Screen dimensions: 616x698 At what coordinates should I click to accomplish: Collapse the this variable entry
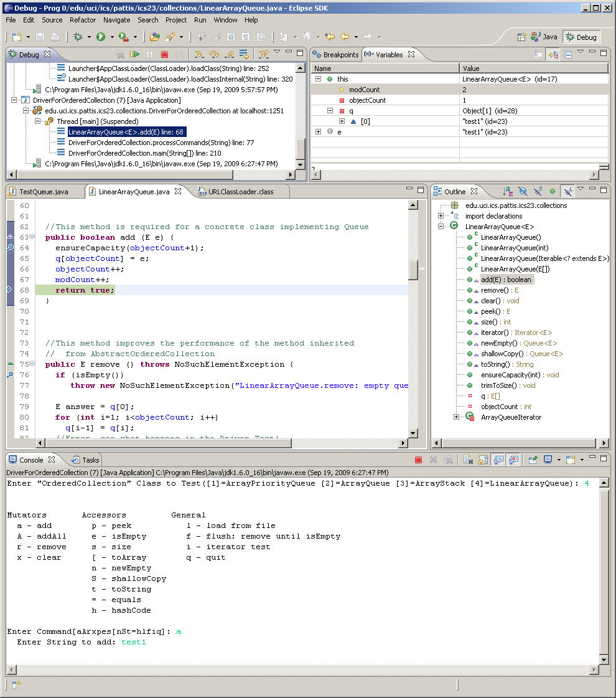click(317, 78)
